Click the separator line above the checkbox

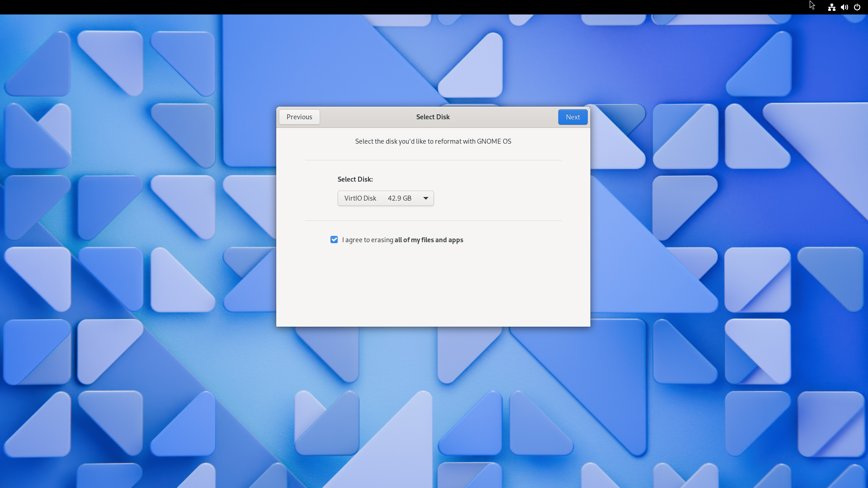point(433,221)
